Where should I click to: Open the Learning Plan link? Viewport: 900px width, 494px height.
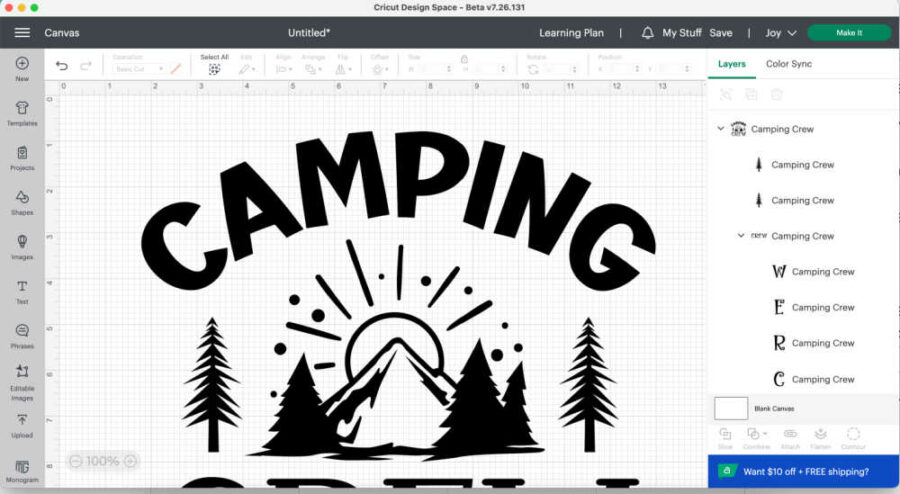tap(571, 33)
